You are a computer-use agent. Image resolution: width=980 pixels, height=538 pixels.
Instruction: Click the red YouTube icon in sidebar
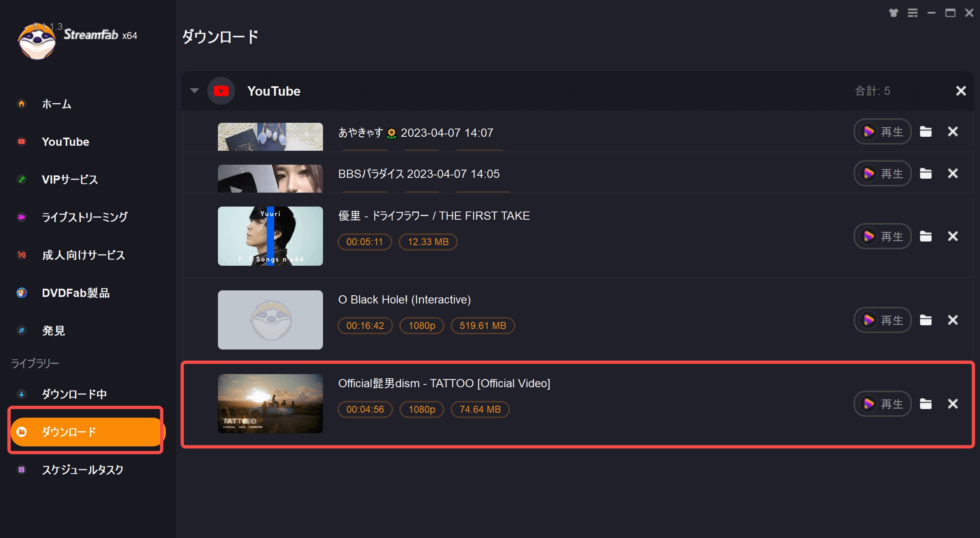(22, 142)
